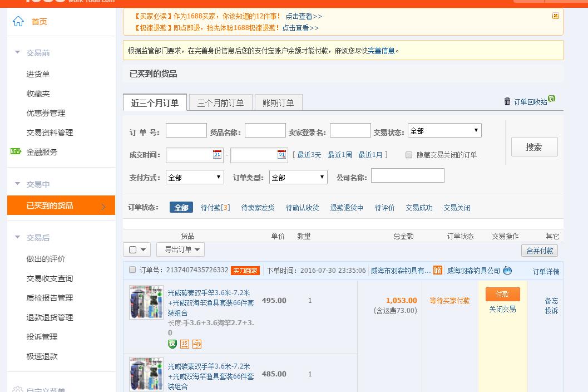Collapse the 交易中 sidebar section
588x392 pixels.
tap(17, 184)
